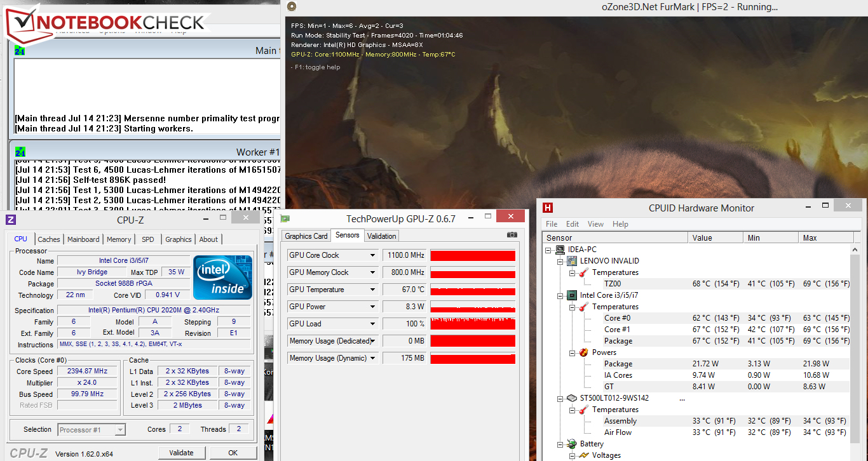Open the View menu in Hardware Monitor

595,224
